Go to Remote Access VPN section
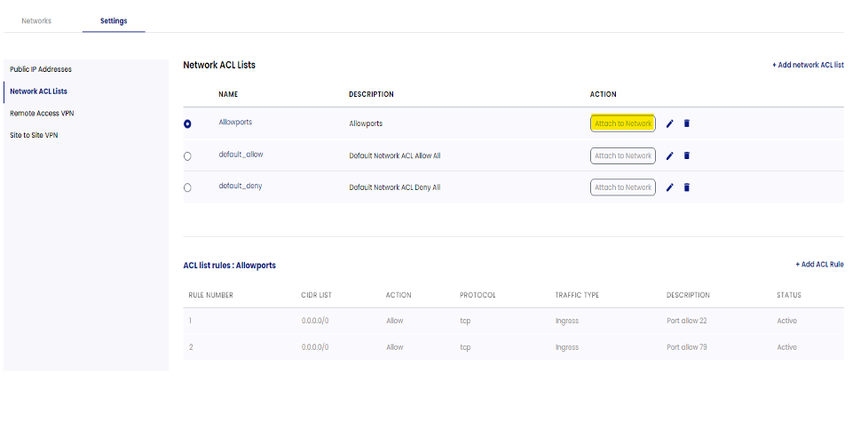 pos(41,113)
